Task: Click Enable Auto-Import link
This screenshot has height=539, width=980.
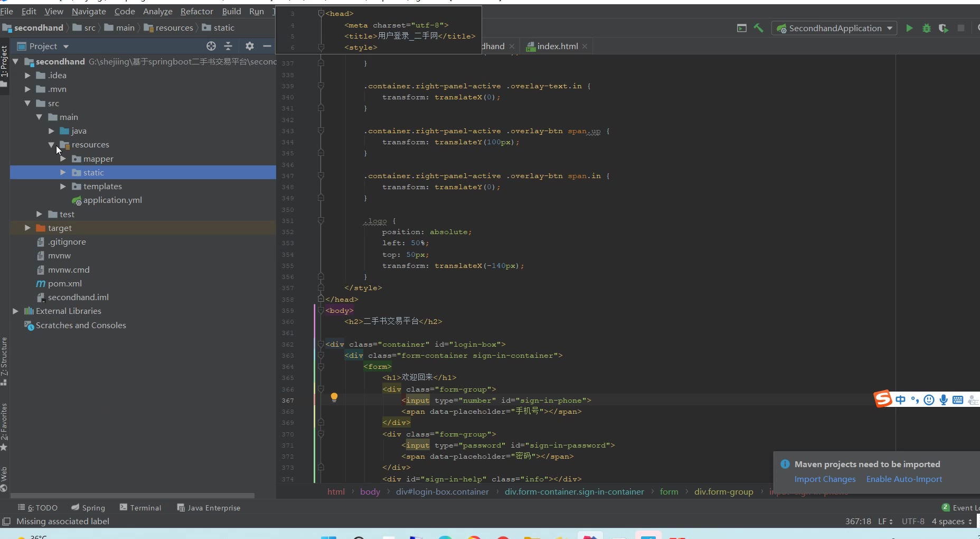Action: (904, 479)
